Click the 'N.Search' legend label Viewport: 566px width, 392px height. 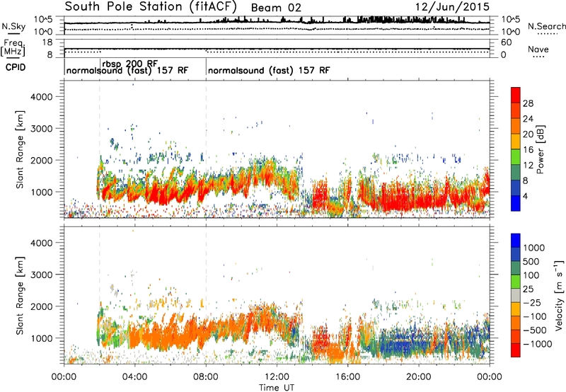click(x=546, y=26)
